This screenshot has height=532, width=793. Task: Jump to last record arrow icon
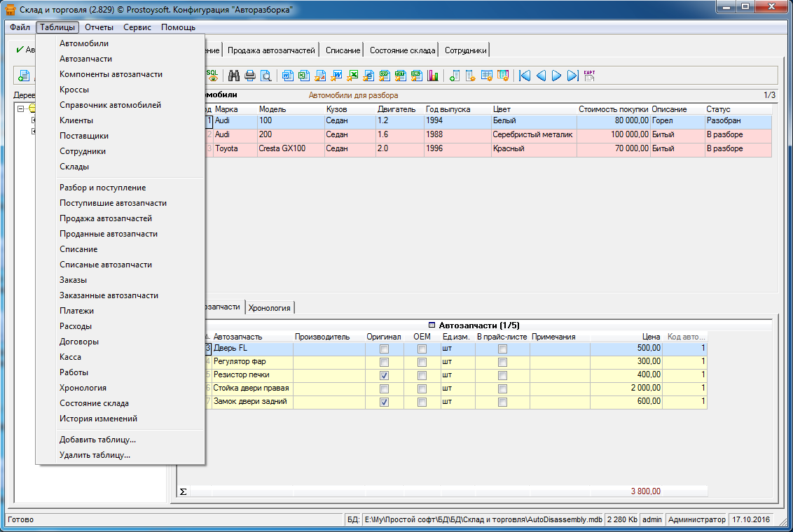click(x=572, y=76)
